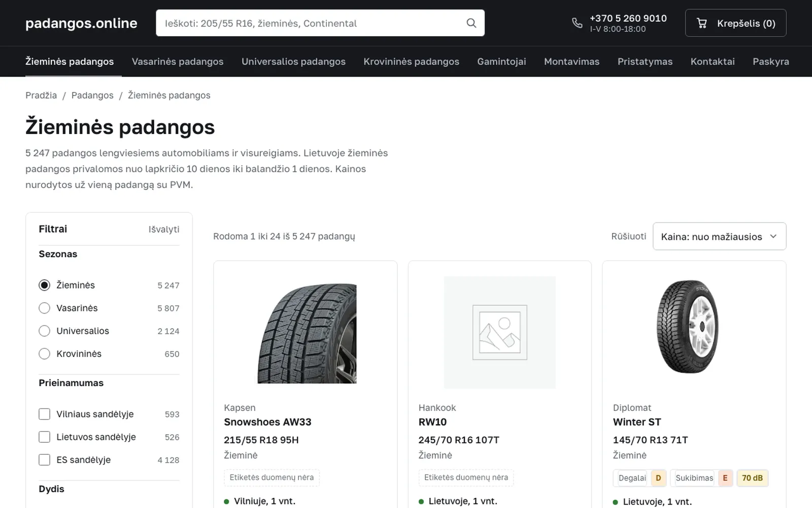The height and width of the screenshot is (508, 812).
Task: Open the Vasarinės padangos nav tab
Action: click(x=178, y=61)
